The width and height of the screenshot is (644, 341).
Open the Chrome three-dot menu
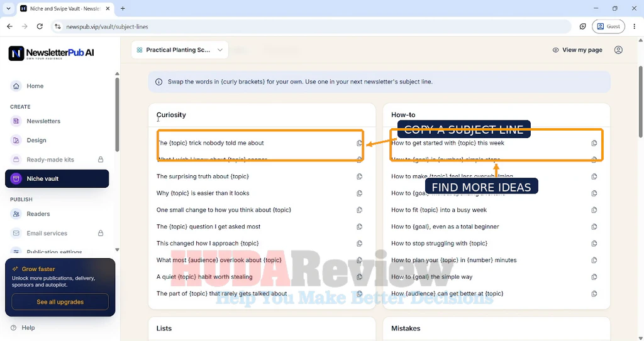(634, 26)
